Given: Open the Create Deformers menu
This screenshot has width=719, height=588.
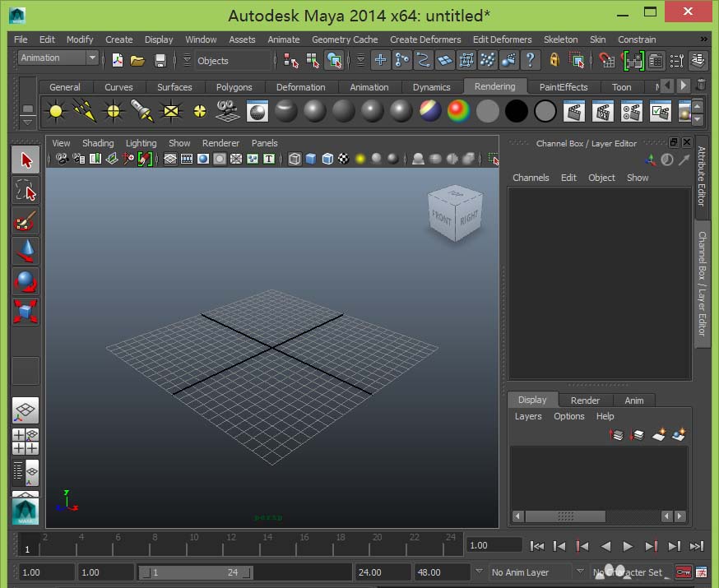Looking at the screenshot, I should click(x=425, y=39).
